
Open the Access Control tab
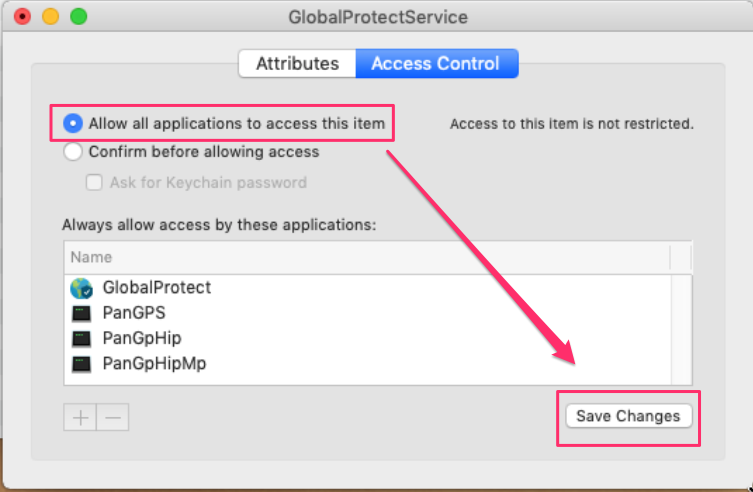(x=435, y=63)
